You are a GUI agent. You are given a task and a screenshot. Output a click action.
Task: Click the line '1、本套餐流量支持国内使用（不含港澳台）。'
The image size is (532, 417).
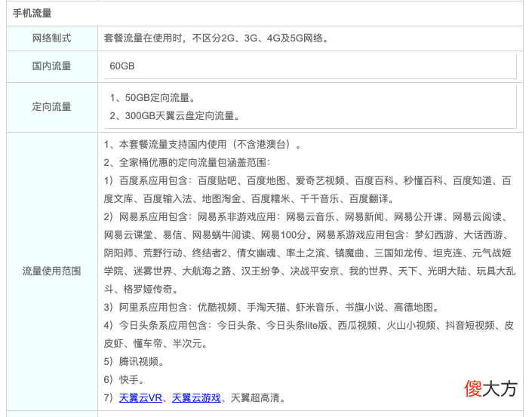(202, 145)
